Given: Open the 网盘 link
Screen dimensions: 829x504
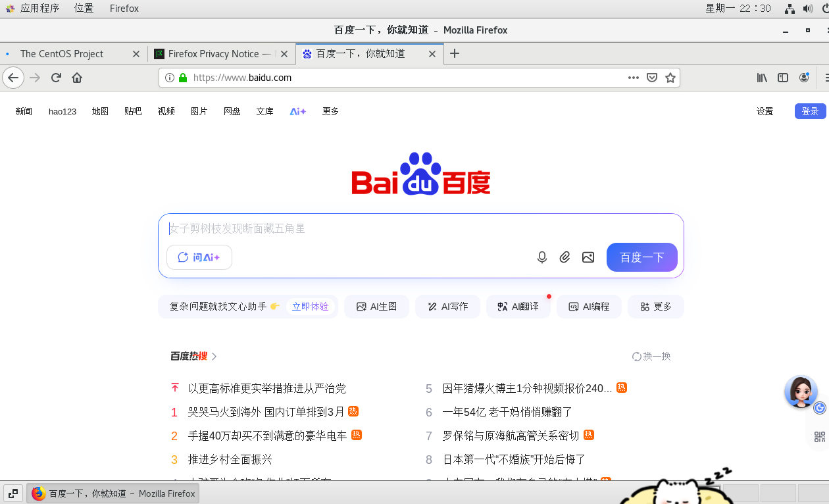Looking at the screenshot, I should pyautogui.click(x=232, y=112).
